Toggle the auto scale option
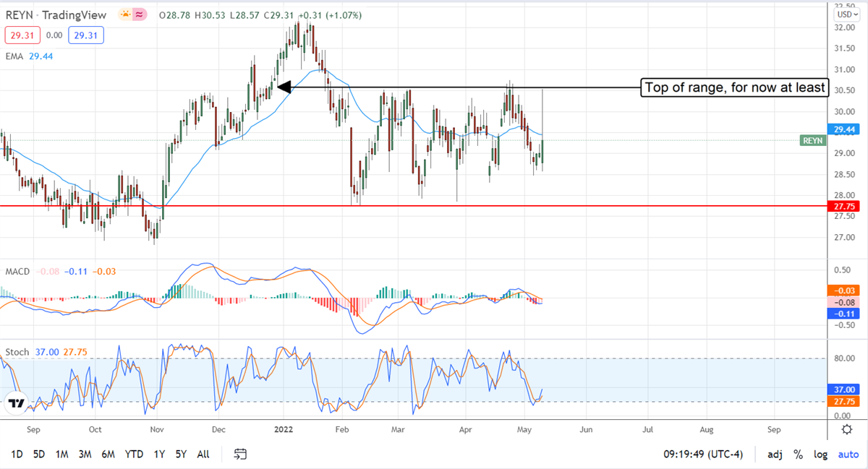The height and width of the screenshot is (469, 868). [848, 455]
